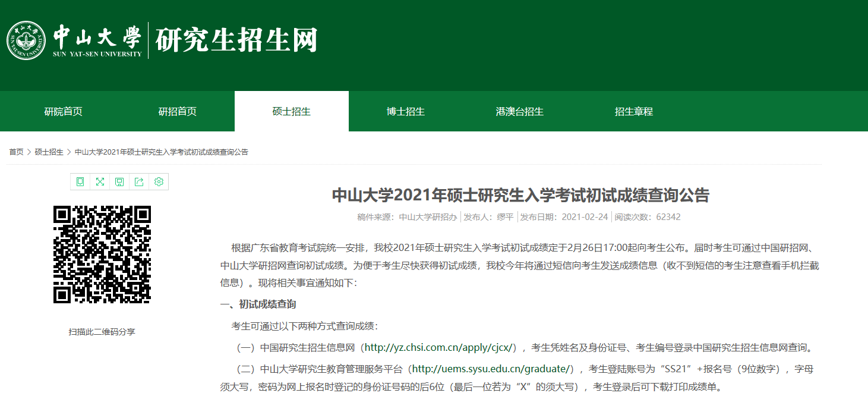868x399 pixels.
Task: Click the 中山大学 calligraphy logo text
Action: pos(97,37)
